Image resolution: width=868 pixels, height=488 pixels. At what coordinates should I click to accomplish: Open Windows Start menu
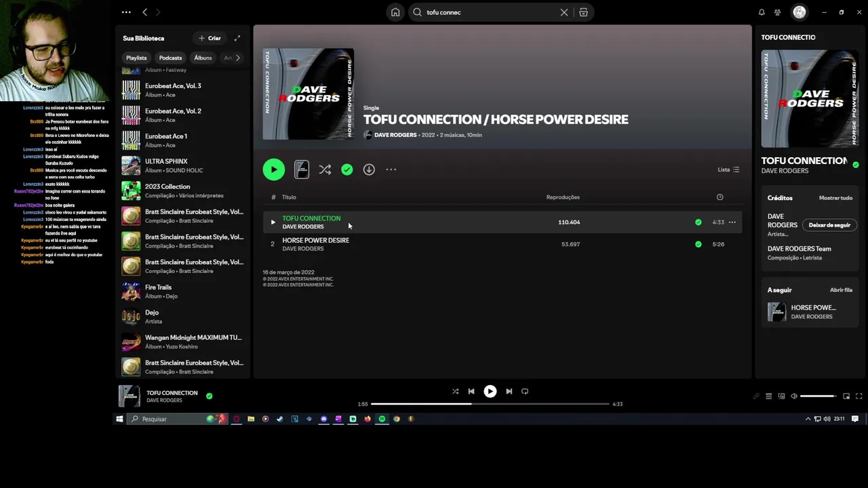pos(119,419)
